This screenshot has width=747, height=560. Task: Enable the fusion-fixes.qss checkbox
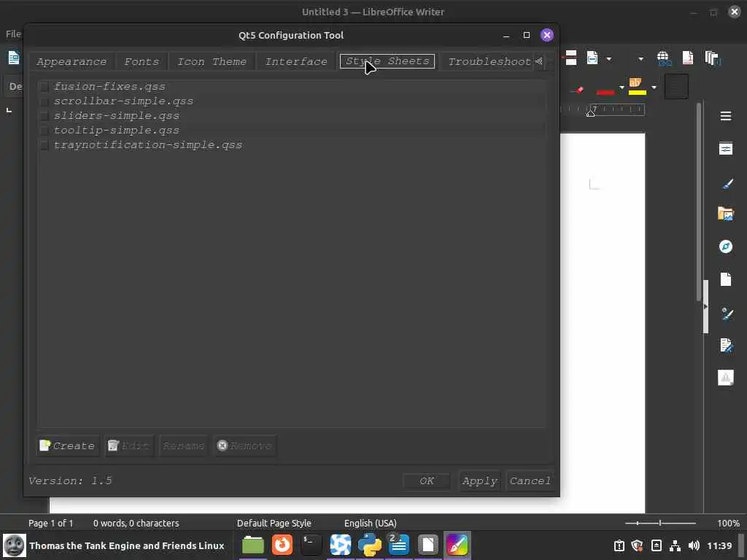[44, 87]
